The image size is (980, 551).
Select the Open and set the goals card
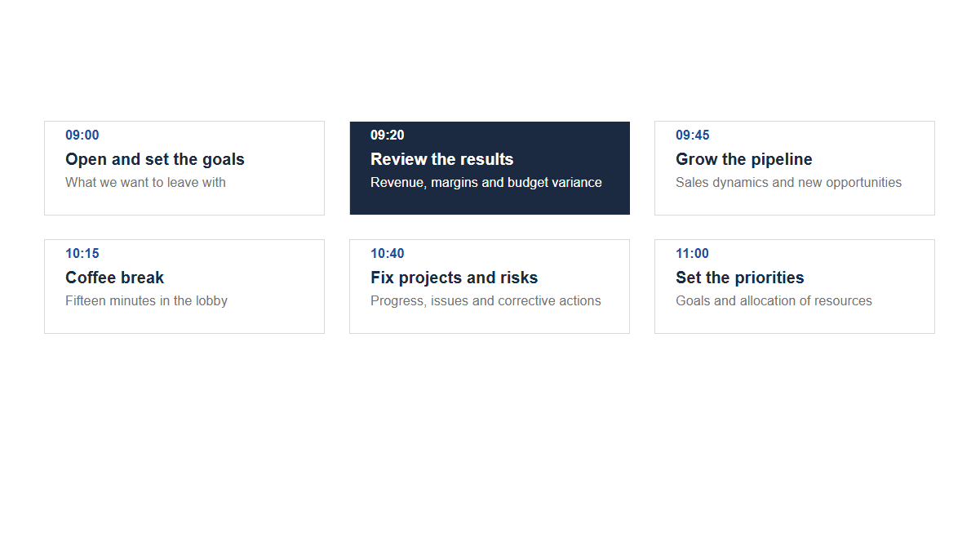pyautogui.click(x=184, y=168)
